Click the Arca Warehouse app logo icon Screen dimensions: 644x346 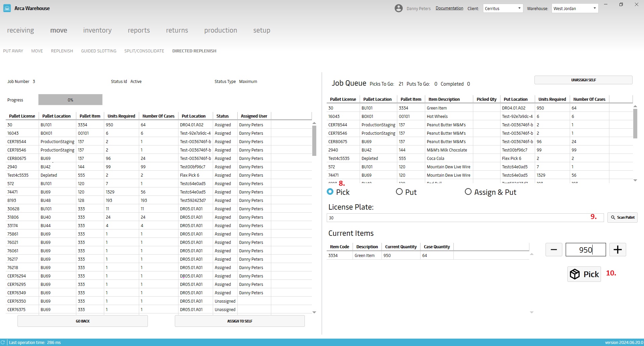coord(7,8)
